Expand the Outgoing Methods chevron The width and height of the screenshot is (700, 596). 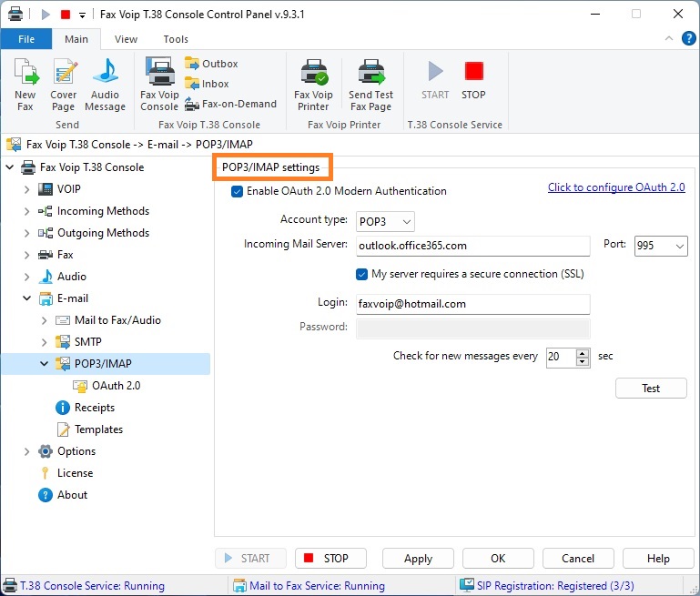26,233
